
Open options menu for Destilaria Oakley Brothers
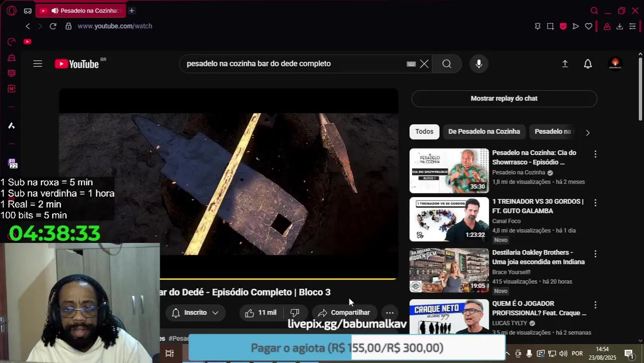(595, 254)
